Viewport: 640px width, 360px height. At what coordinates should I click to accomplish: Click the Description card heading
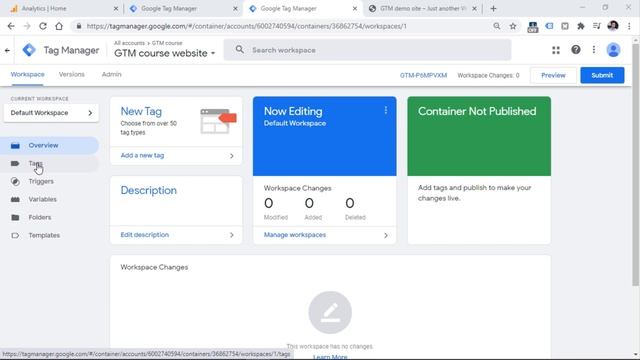[x=149, y=191]
